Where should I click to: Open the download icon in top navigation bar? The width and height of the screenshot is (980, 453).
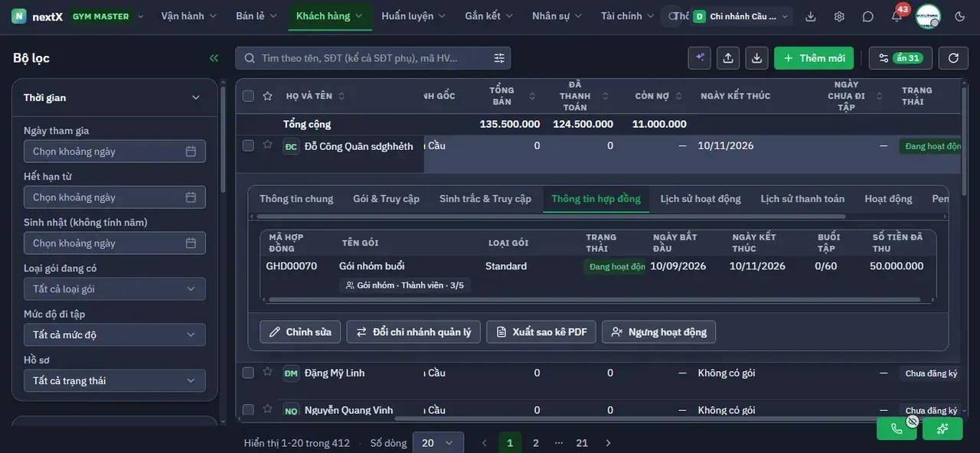click(811, 16)
